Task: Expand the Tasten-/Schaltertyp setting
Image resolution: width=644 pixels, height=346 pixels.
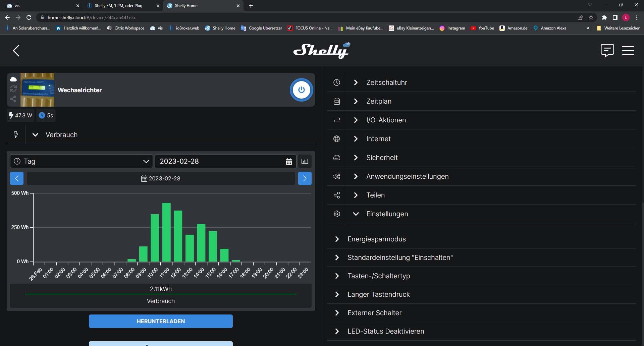Action: point(482,276)
